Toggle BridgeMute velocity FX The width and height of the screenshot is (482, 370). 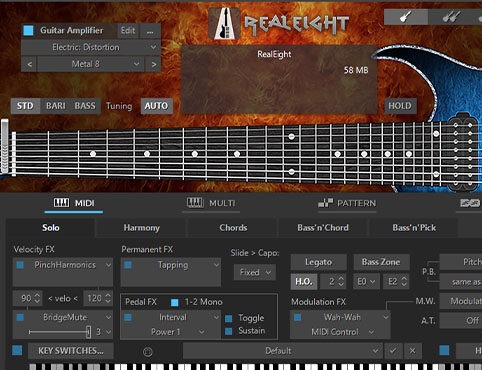[20, 317]
